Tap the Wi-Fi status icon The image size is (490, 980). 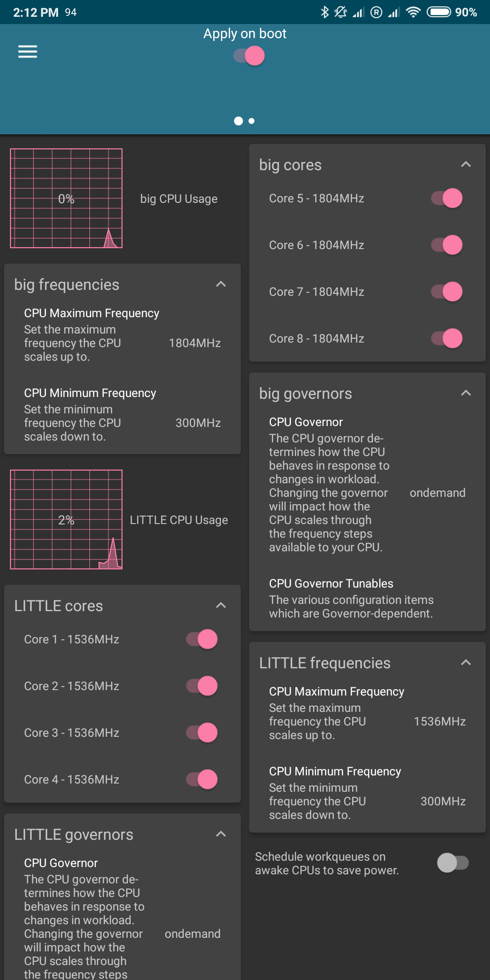click(413, 12)
